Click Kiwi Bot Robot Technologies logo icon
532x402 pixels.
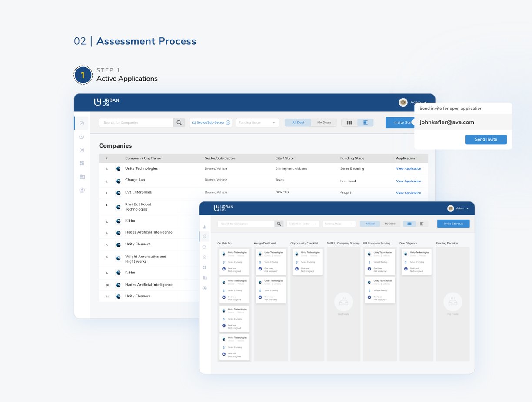[119, 207]
